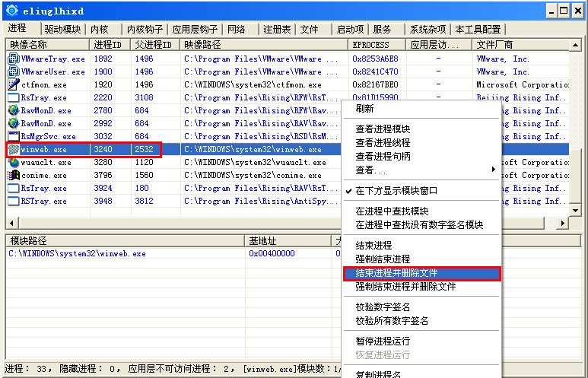Click the conime.exe process icon
This screenshot has height=378, width=588.
13,175
